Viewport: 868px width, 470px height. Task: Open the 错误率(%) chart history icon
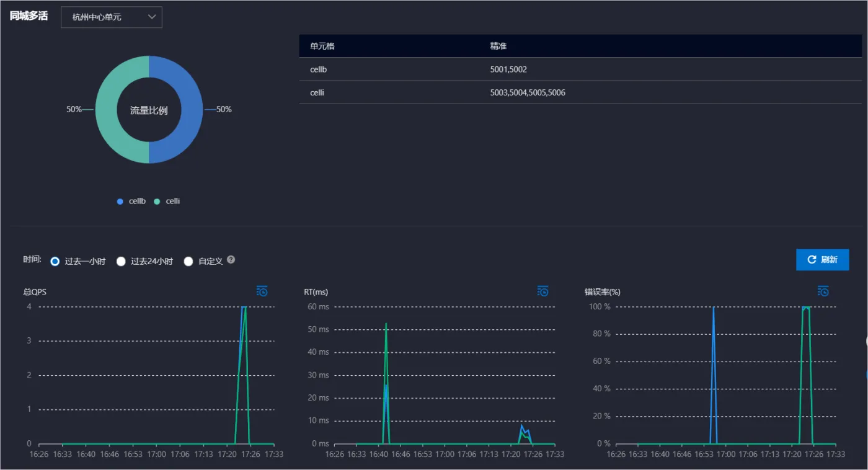tap(823, 291)
